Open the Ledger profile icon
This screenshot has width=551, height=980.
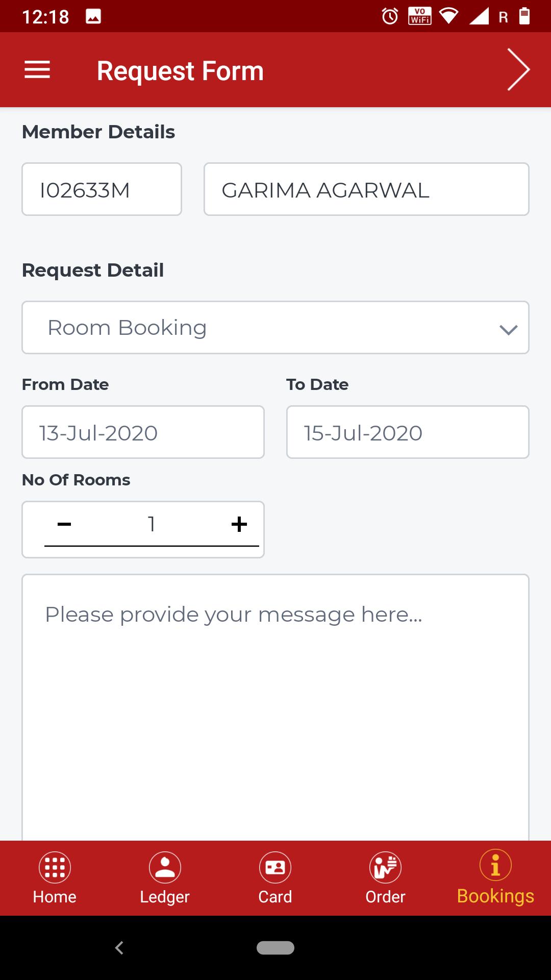(165, 867)
